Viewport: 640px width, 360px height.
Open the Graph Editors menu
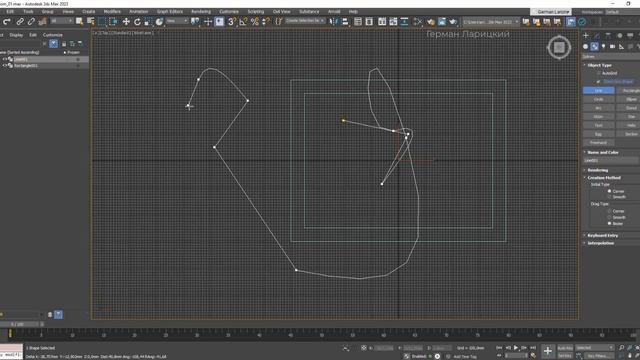pos(170,11)
